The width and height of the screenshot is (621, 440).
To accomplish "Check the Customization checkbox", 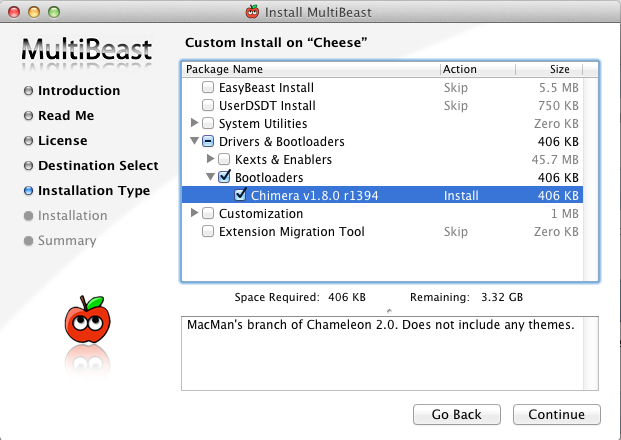I will [208, 213].
